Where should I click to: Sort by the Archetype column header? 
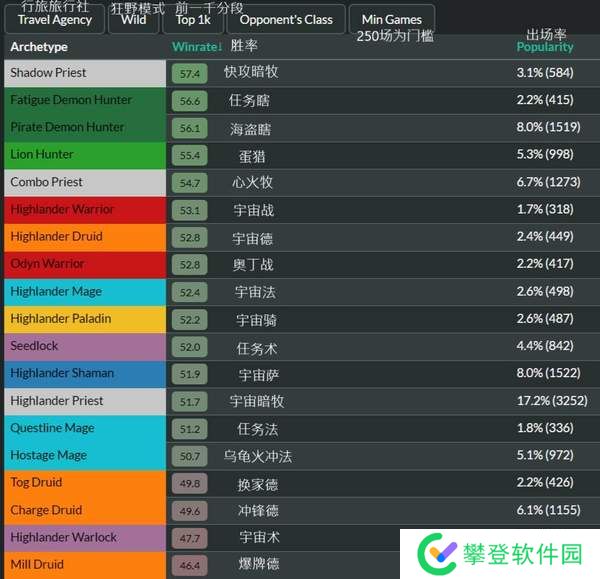(x=39, y=47)
